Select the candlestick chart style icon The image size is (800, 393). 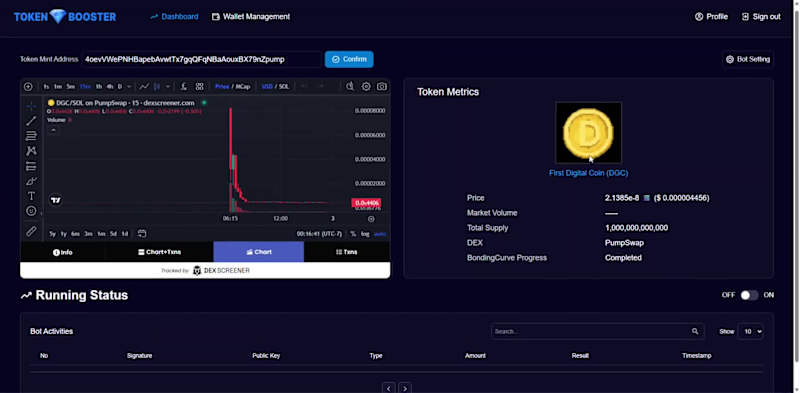tap(157, 87)
